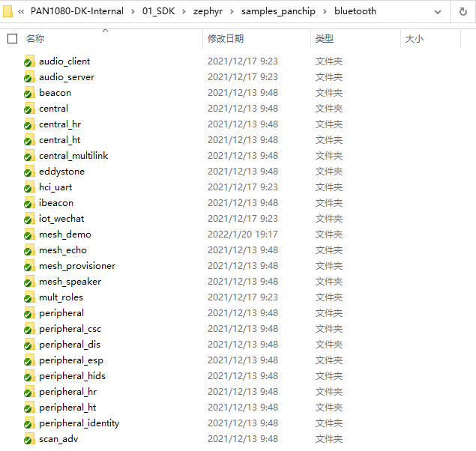Viewport: 476px width, 451px height.
Task: Refresh the current folder view
Action: [463, 11]
